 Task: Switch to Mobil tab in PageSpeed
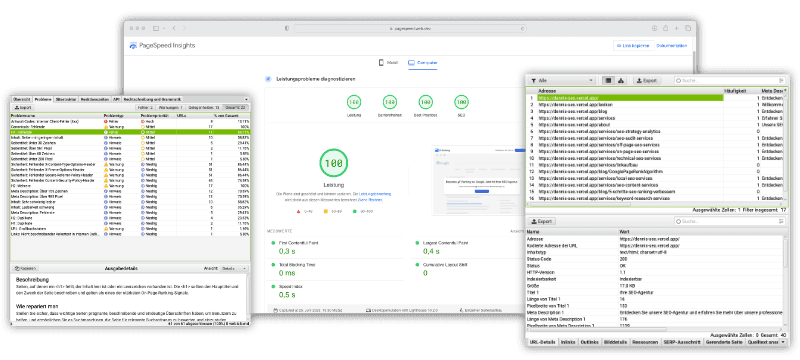[x=388, y=63]
